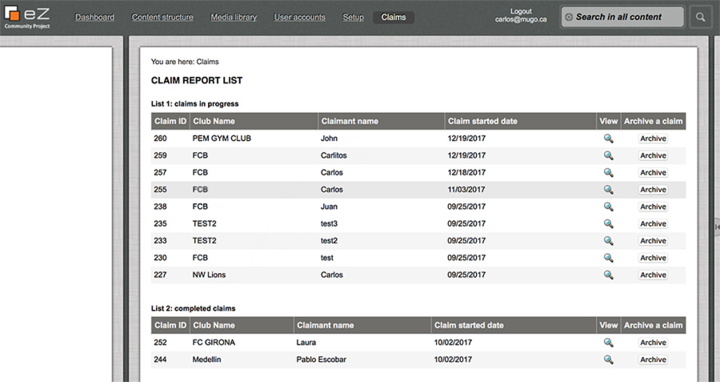Viewport: 720px width, 382px height.
Task: Open the Dashboard menu
Action: [x=95, y=17]
